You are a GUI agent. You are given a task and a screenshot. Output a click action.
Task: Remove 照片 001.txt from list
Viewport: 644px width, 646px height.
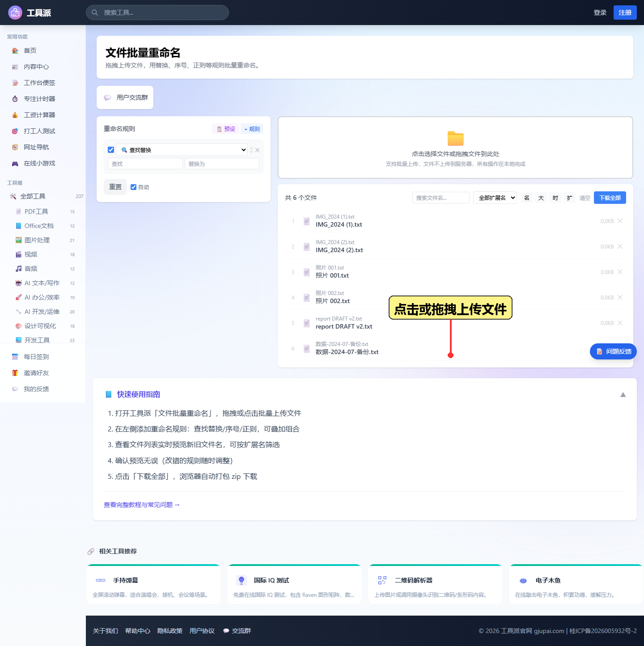pyautogui.click(x=620, y=272)
